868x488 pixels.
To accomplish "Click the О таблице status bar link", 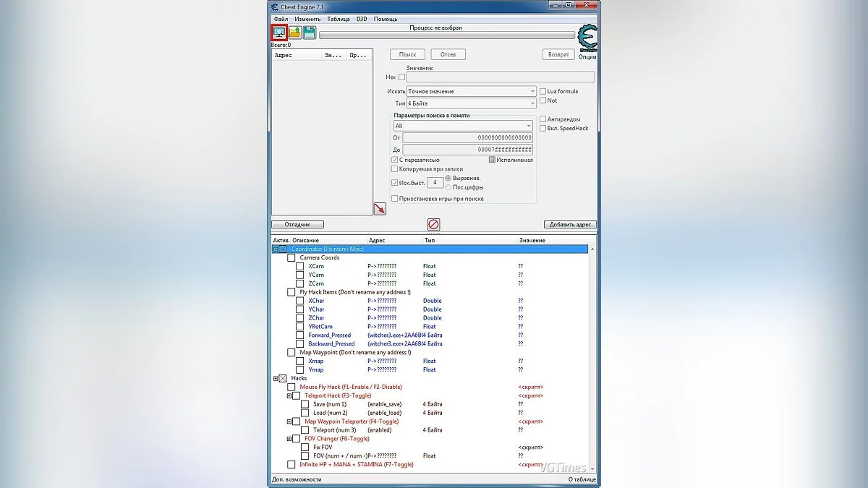I will [x=582, y=479].
